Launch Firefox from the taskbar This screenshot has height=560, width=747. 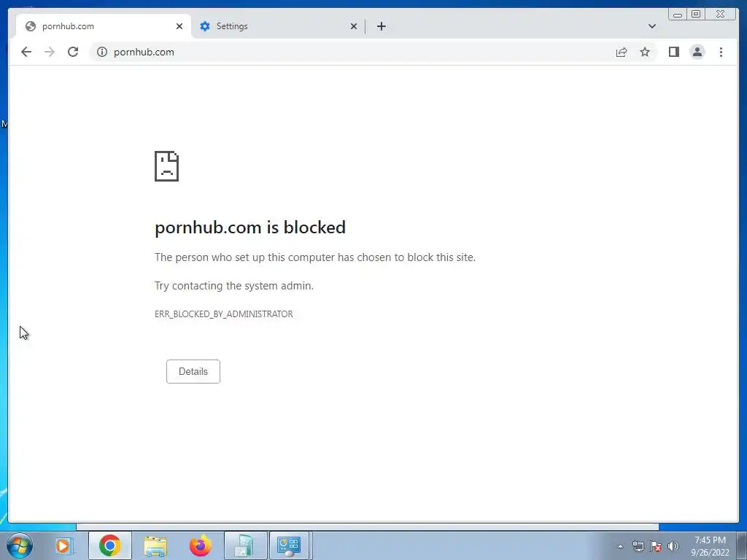pyautogui.click(x=200, y=545)
